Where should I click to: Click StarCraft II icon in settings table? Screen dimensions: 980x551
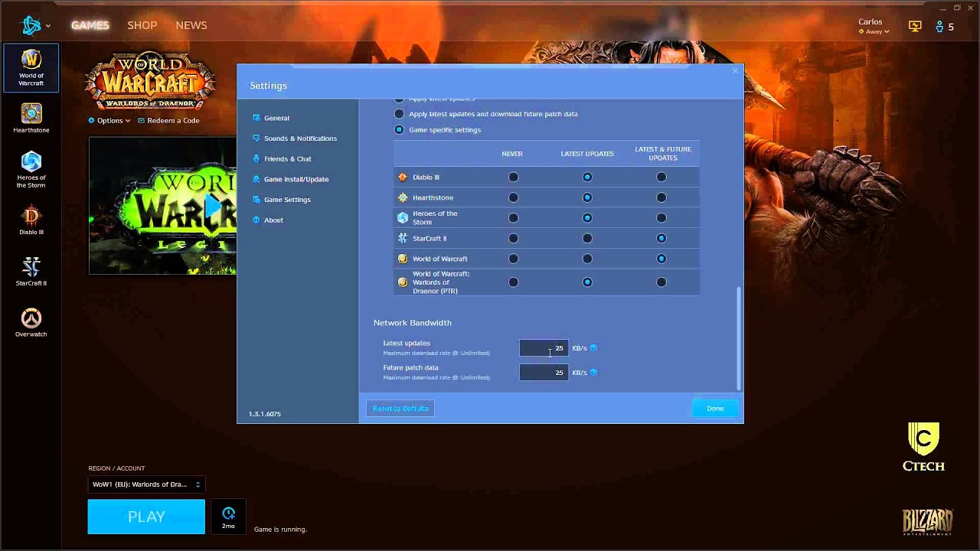(x=403, y=238)
